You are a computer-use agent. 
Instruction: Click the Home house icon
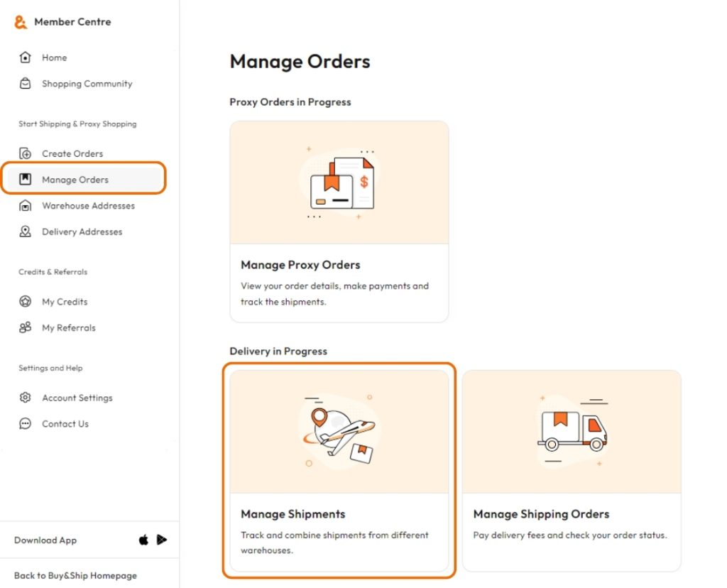pos(26,58)
